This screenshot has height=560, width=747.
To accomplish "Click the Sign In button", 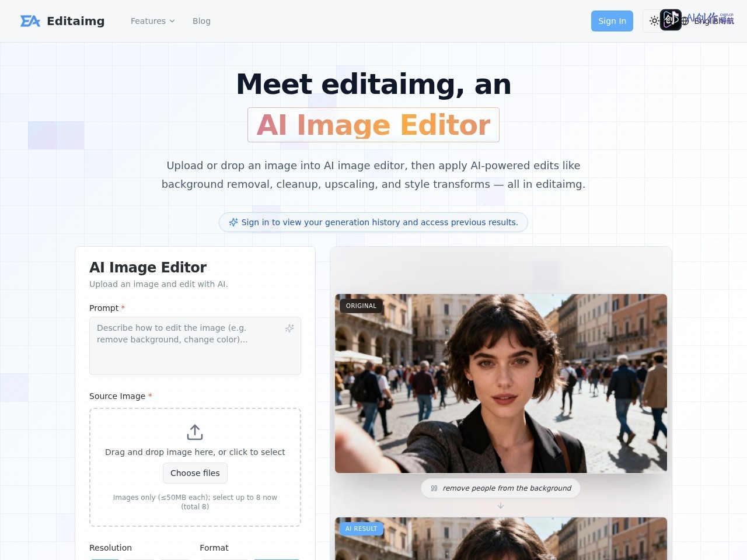I will (x=612, y=21).
